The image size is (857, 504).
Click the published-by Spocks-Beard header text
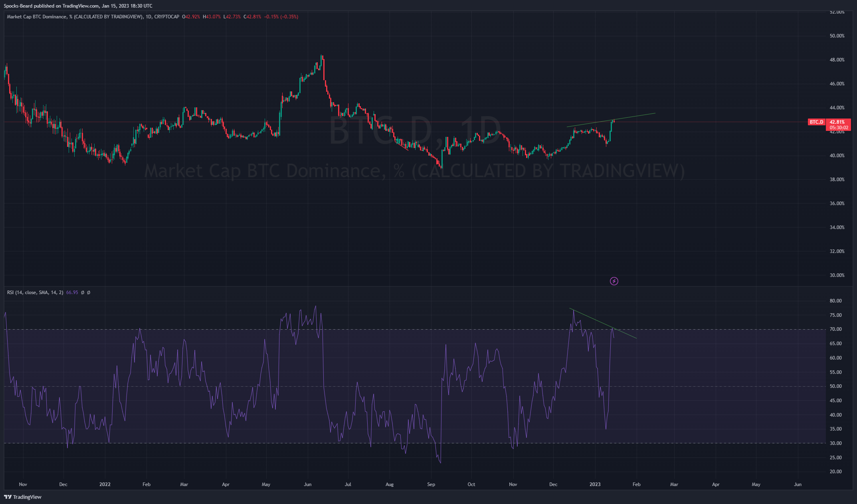pyautogui.click(x=78, y=6)
